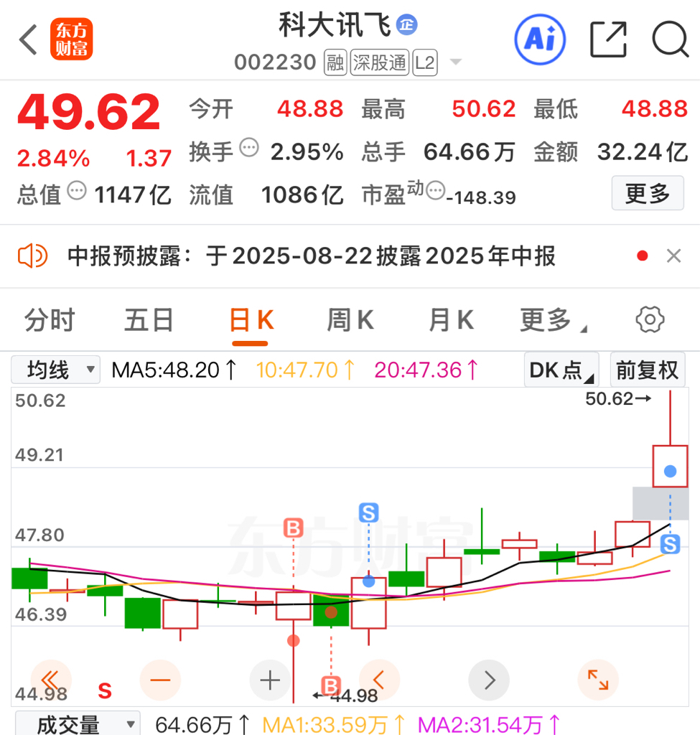Tap the pink MA20 47.36 value
Image resolution: width=700 pixels, height=735 pixels.
(x=426, y=370)
